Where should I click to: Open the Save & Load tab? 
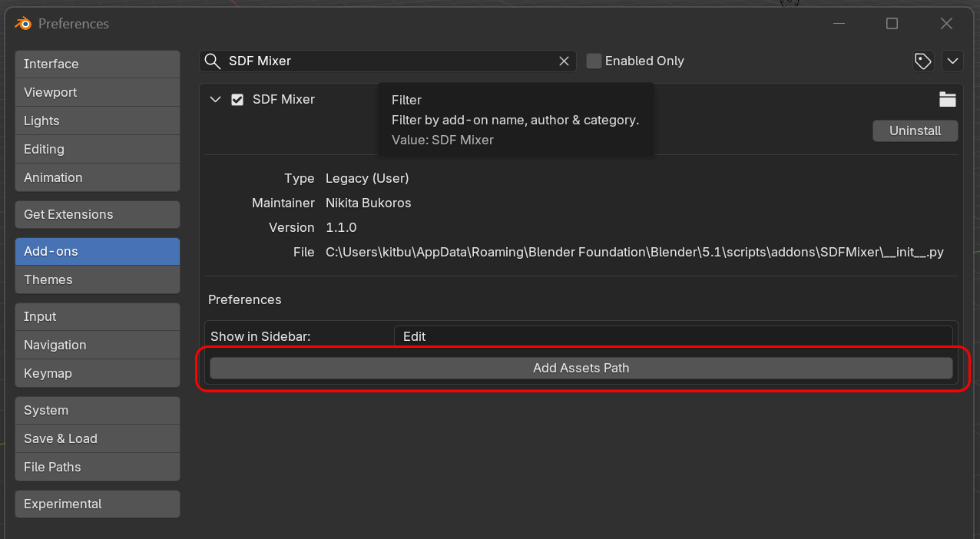[x=98, y=438]
